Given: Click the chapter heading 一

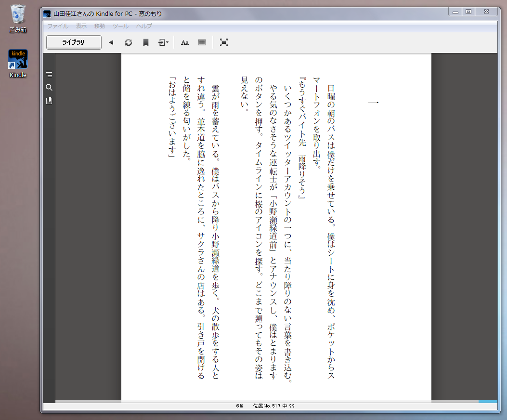Looking at the screenshot, I should (373, 103).
